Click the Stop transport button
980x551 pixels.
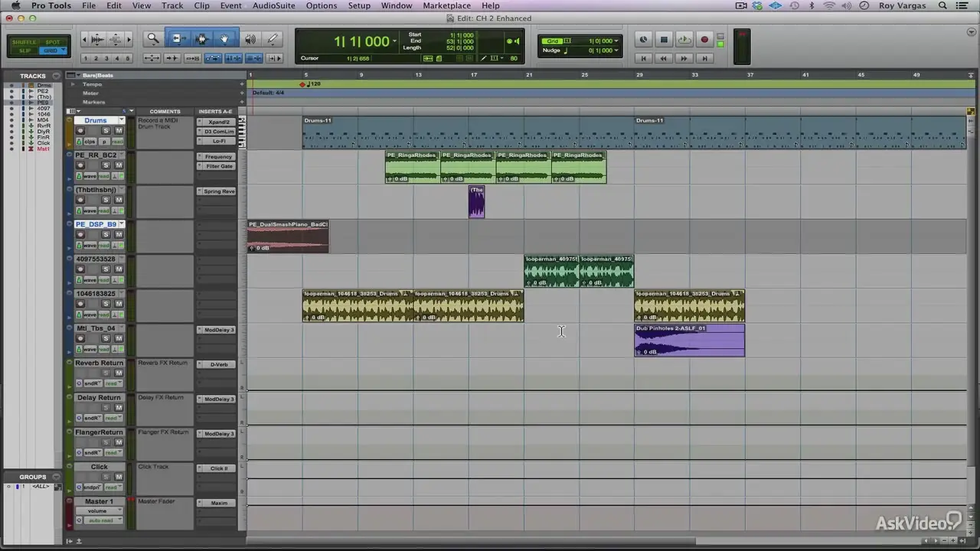click(x=664, y=40)
